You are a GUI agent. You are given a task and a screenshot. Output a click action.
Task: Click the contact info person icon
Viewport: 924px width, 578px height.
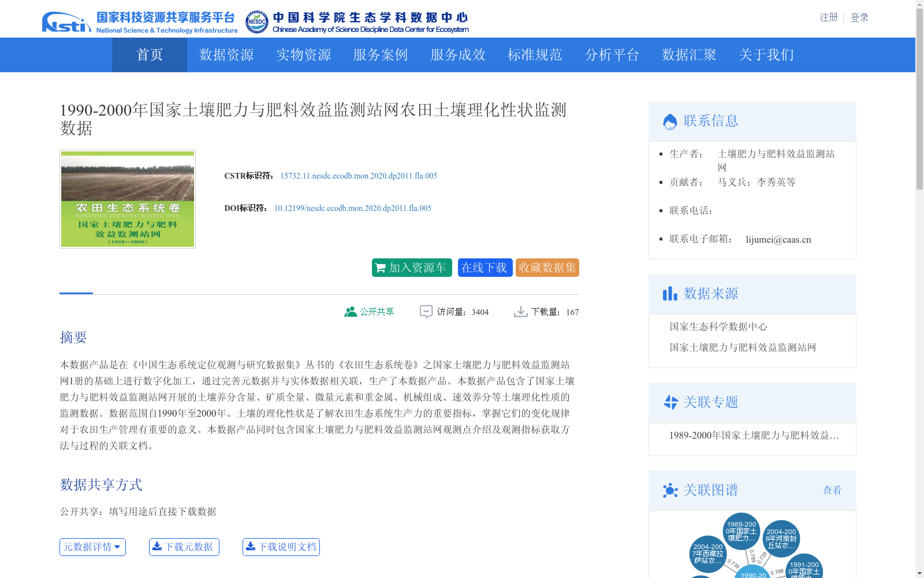click(670, 121)
